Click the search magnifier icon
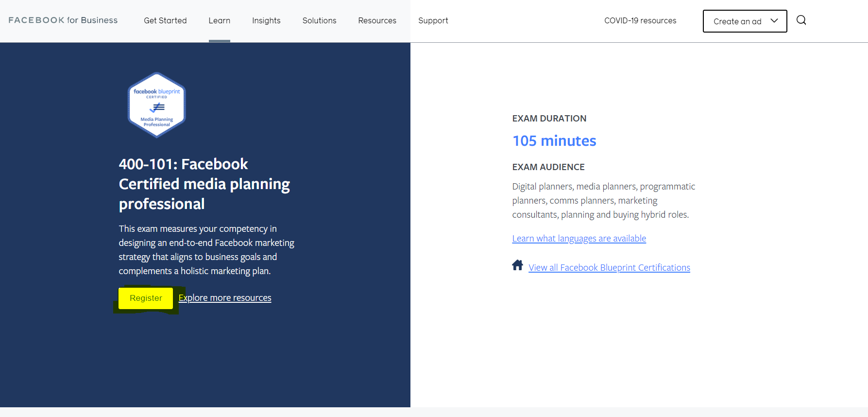Image resolution: width=868 pixels, height=417 pixels. (x=801, y=20)
